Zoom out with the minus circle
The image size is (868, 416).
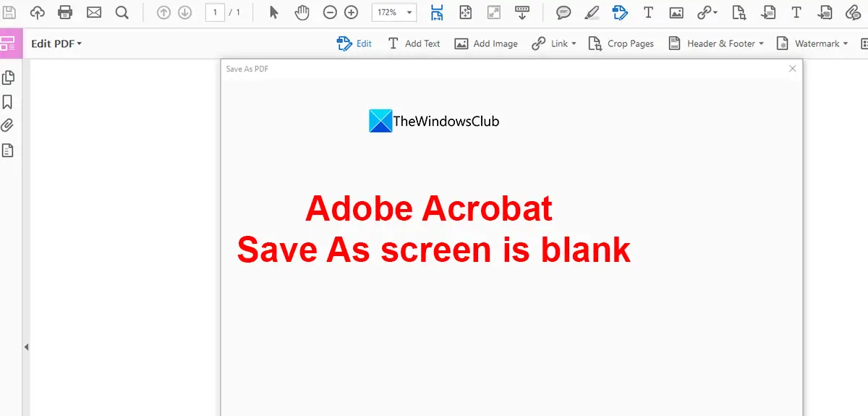point(330,12)
